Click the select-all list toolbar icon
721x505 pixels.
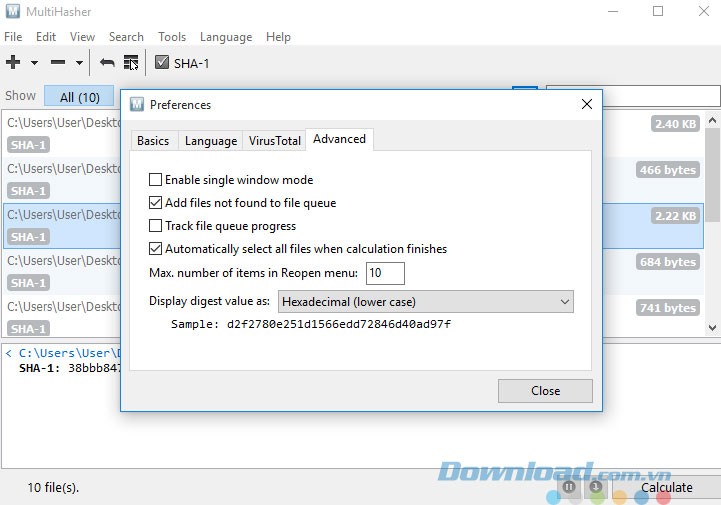(131, 63)
